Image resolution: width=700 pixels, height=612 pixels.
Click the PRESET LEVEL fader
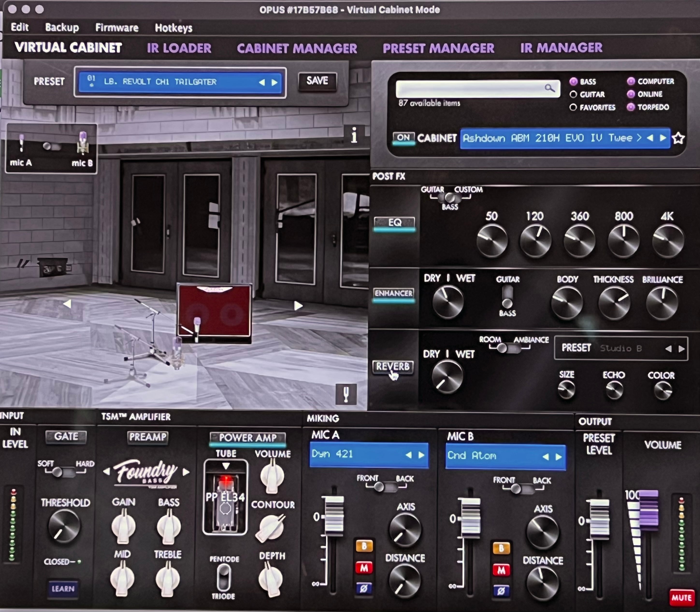point(600,519)
